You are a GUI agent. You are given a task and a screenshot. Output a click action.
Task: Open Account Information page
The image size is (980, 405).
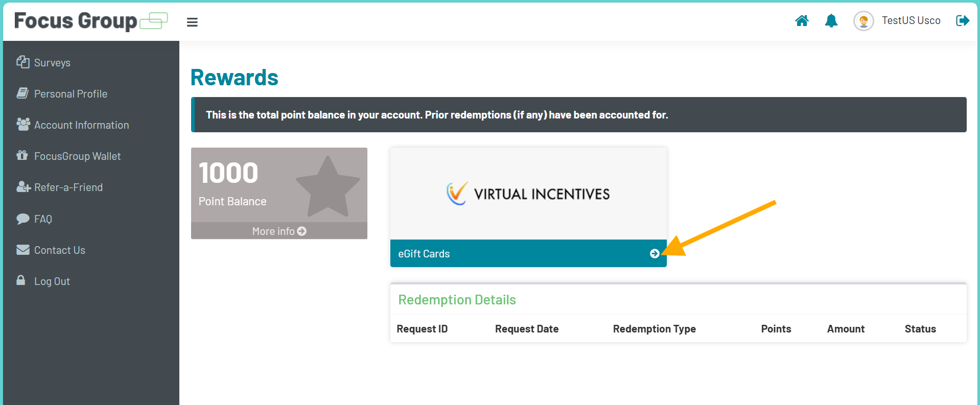click(x=82, y=125)
